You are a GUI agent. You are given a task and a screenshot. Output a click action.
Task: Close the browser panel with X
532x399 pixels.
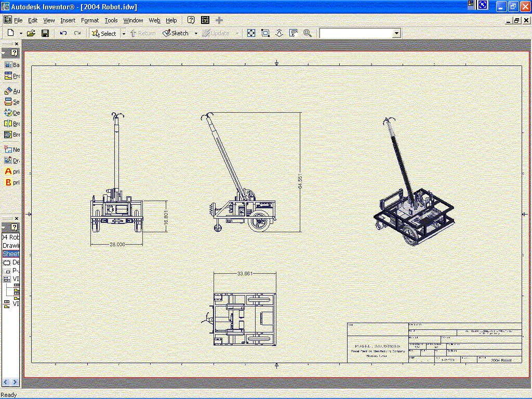16,218
